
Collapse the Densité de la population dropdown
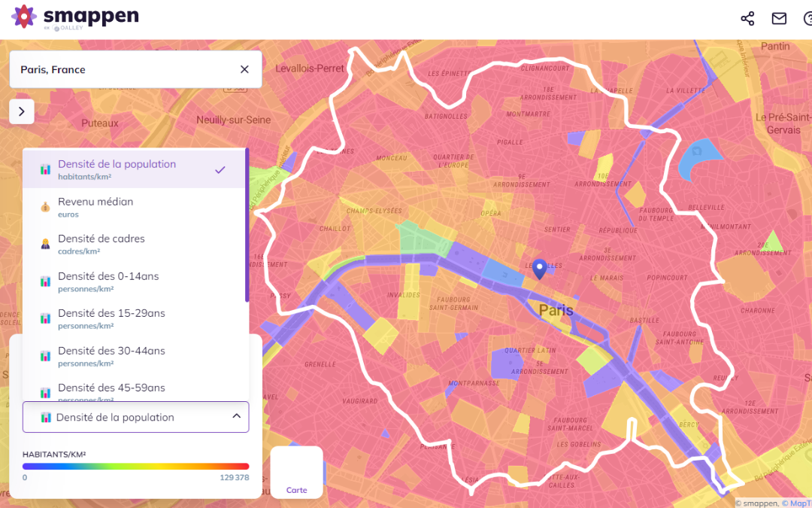[236, 417]
